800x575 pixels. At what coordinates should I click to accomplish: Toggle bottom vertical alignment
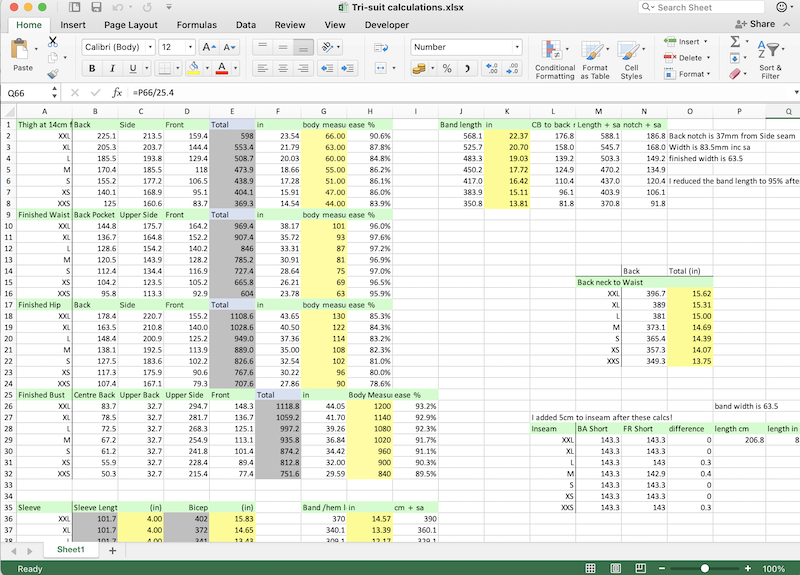303,47
